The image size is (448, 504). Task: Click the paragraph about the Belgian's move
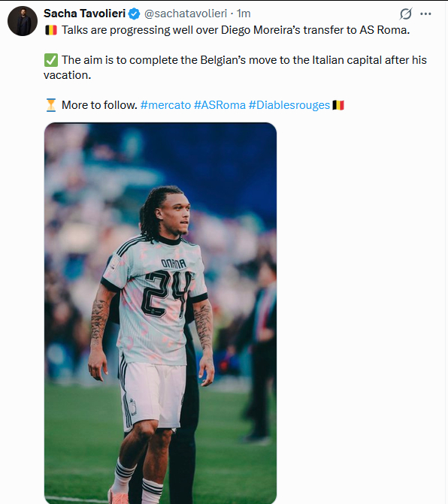coord(235,68)
